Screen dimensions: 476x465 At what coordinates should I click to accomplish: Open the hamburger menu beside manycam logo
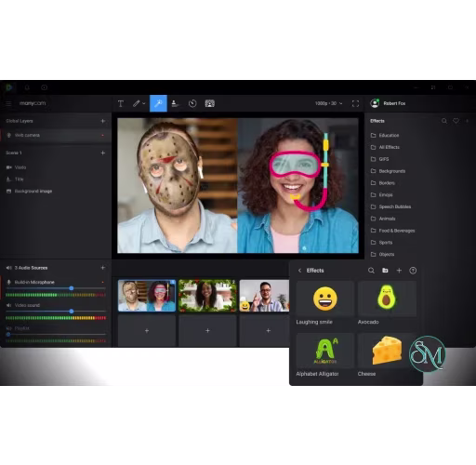pyautogui.click(x=8, y=103)
